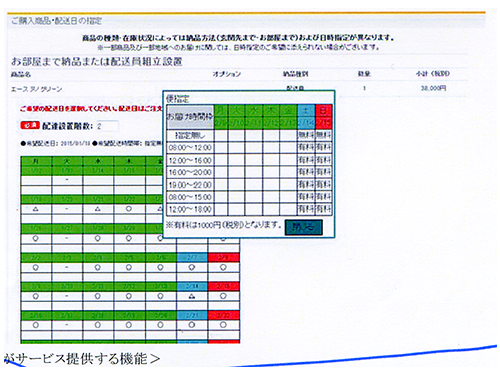Click the お届け時間枠 header cell
The height and width of the screenshot is (375, 500).
(190, 117)
